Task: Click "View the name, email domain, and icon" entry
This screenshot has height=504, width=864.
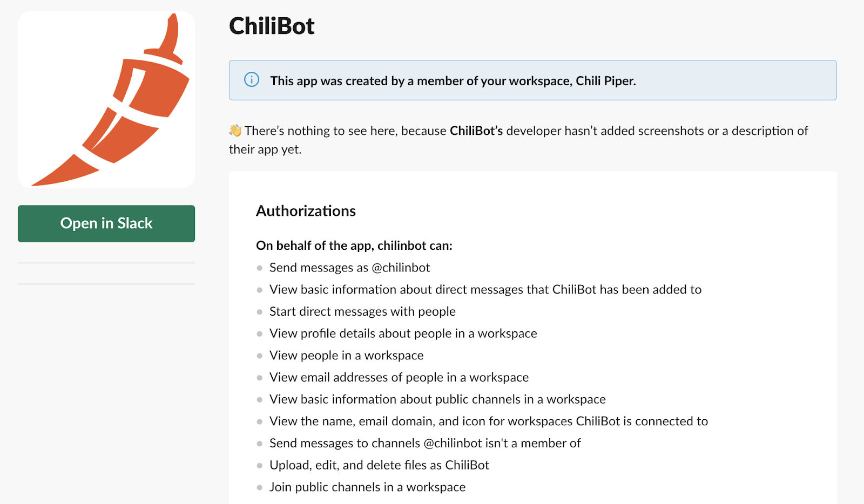Action: (489, 421)
